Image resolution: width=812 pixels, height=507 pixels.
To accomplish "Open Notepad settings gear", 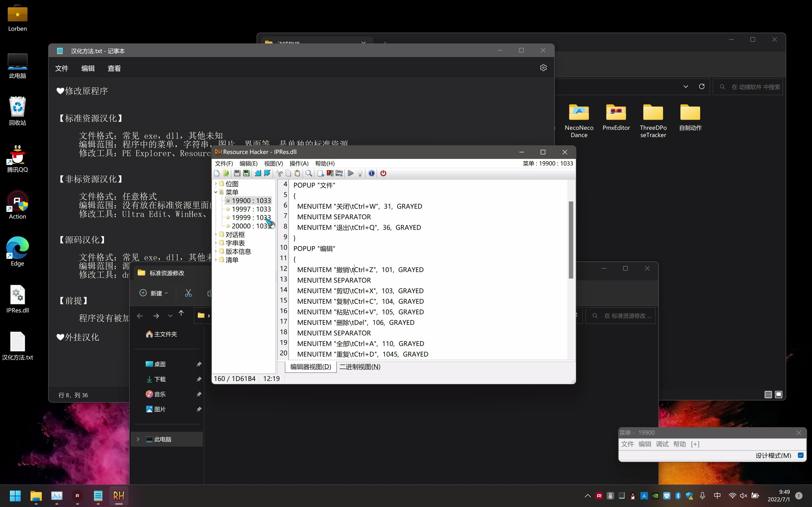I will tap(543, 68).
